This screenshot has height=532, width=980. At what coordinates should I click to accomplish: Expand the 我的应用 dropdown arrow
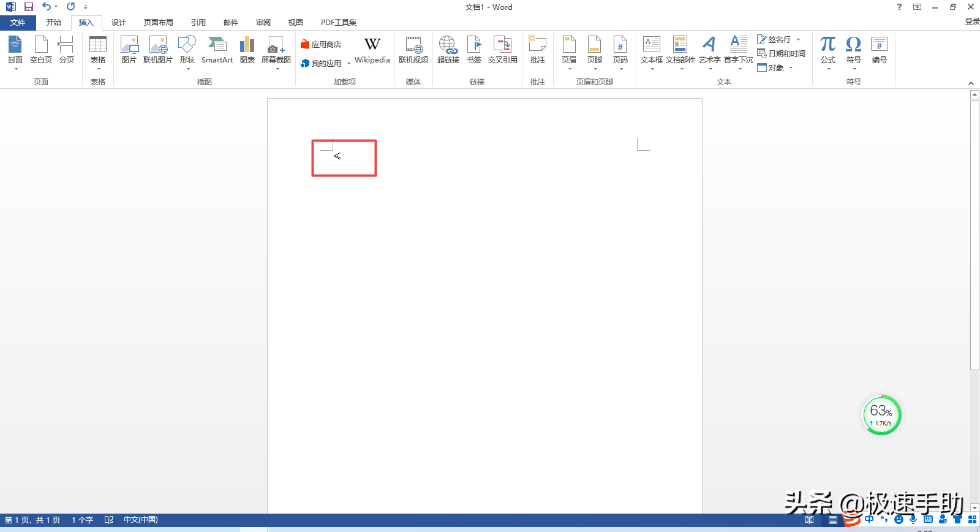click(x=349, y=64)
